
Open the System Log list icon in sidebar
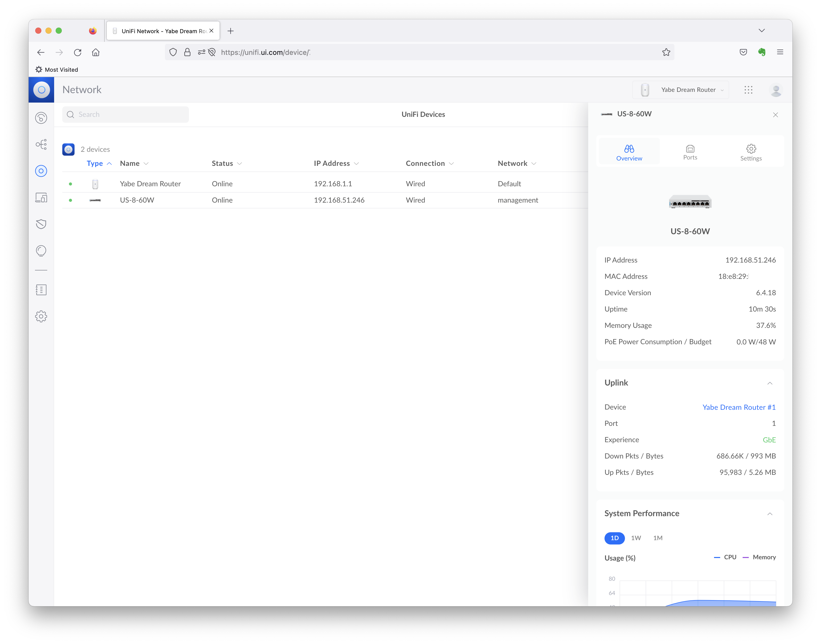[x=41, y=290]
